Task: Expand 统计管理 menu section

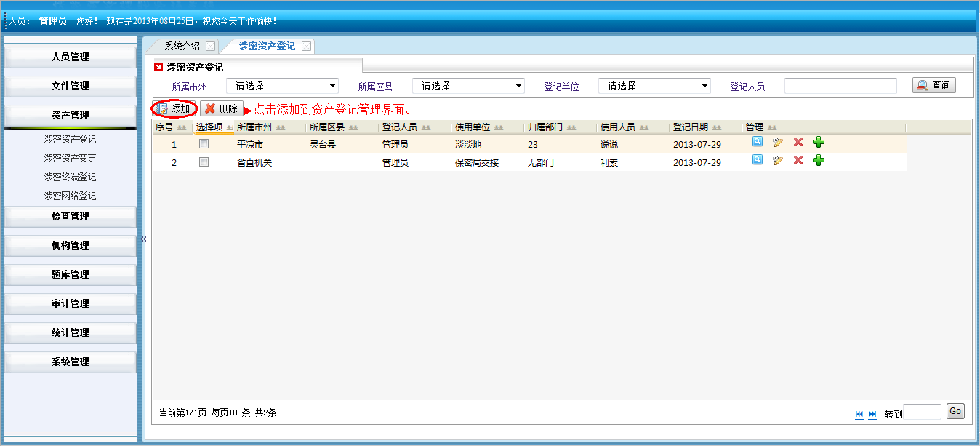Action: (71, 332)
